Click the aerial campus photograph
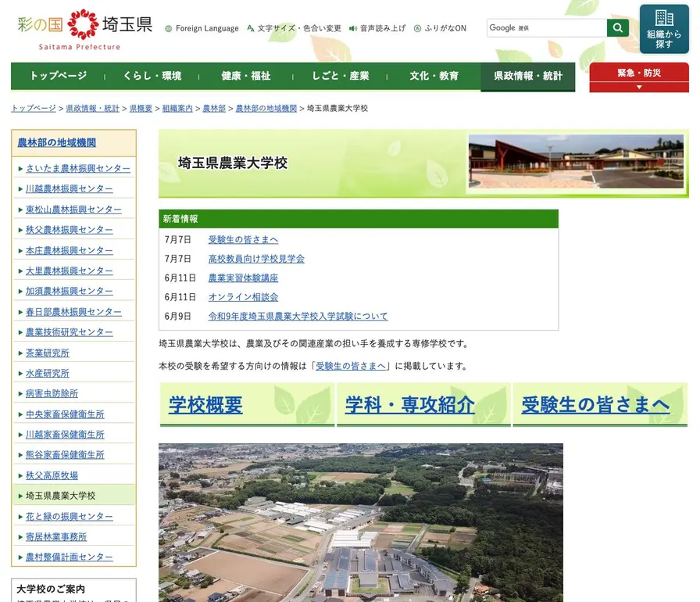Viewport: 700px width, 602px height. [x=361, y=522]
